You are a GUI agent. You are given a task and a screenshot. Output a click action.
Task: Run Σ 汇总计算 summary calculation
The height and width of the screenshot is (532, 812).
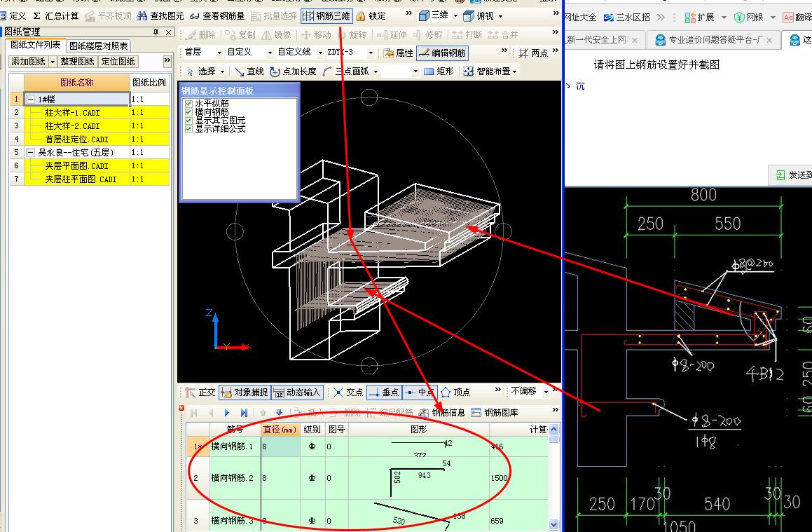56,16
